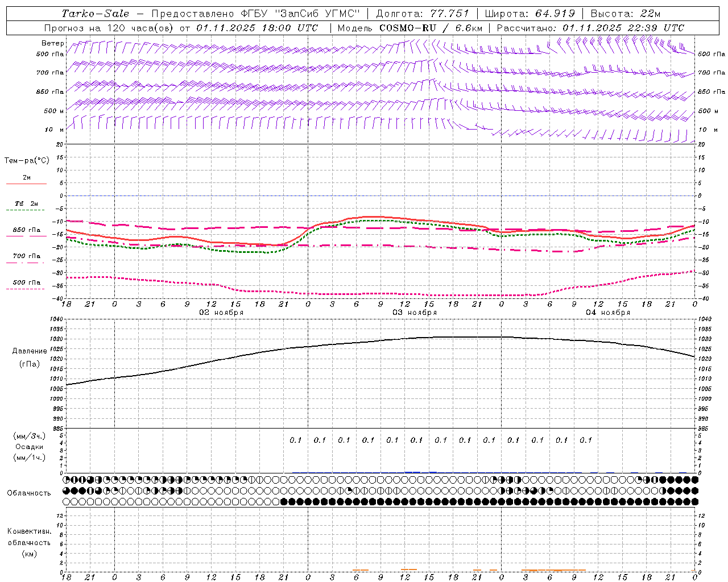Select the "Долгота: 77.751" header field

(x=423, y=14)
